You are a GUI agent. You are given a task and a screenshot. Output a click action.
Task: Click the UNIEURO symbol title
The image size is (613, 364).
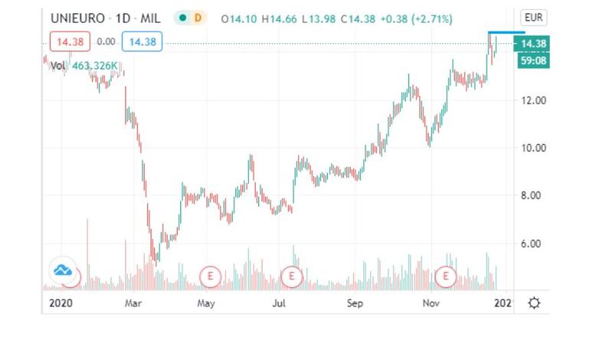pyautogui.click(x=78, y=18)
